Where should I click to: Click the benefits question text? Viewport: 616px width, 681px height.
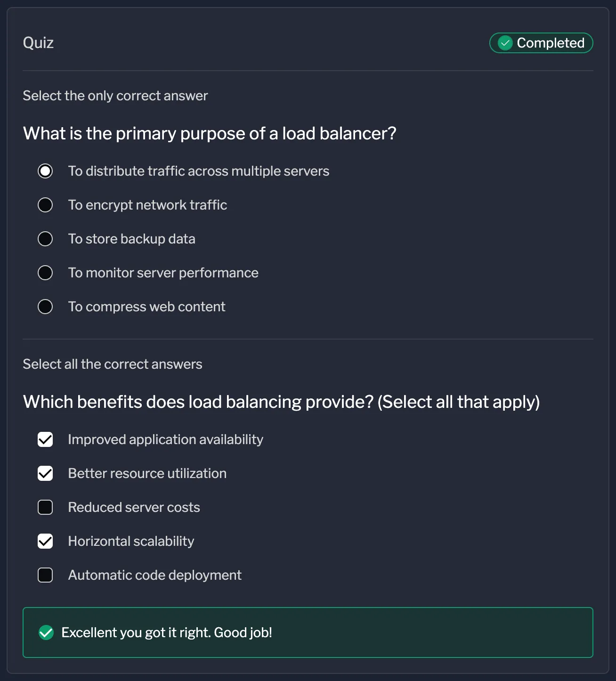[x=282, y=402]
